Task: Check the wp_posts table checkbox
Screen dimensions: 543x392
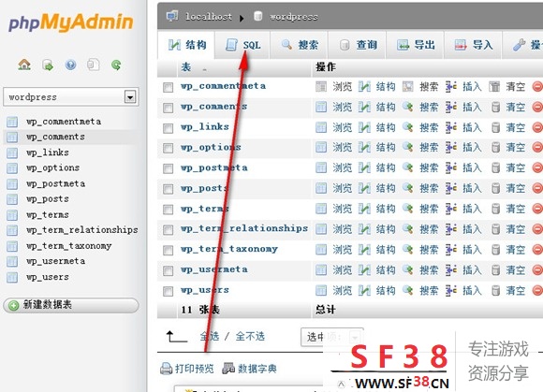Action: click(168, 189)
